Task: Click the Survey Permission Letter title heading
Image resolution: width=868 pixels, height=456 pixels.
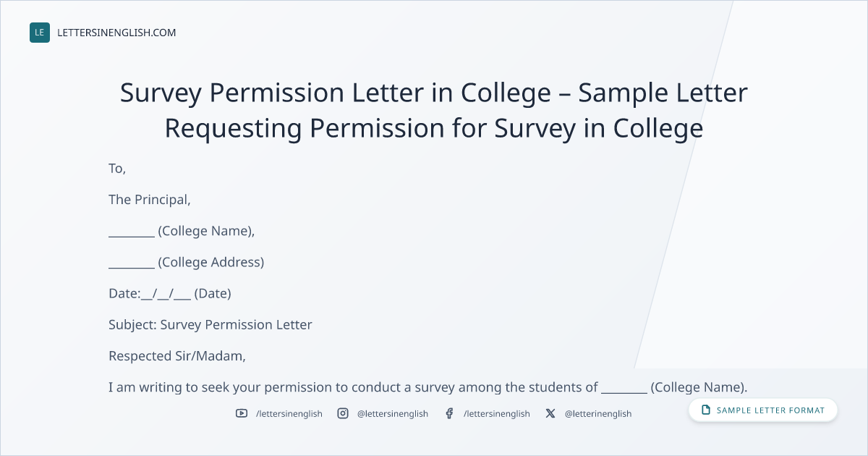Action: (x=434, y=110)
